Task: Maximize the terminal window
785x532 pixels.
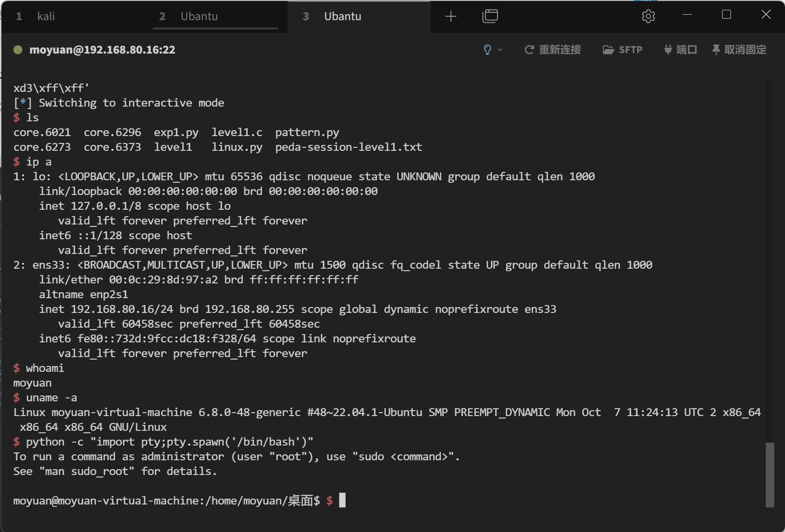Action: [x=727, y=15]
